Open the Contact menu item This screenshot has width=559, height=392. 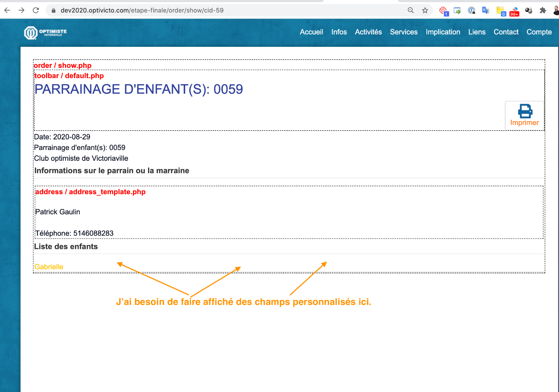coord(506,32)
